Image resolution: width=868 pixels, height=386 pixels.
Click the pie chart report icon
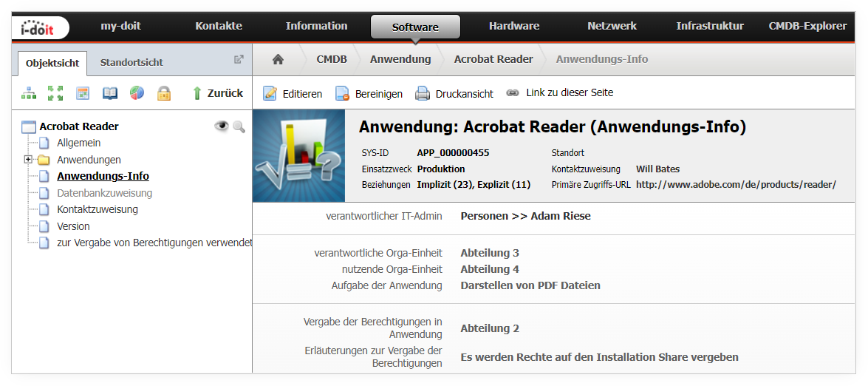[x=137, y=93]
